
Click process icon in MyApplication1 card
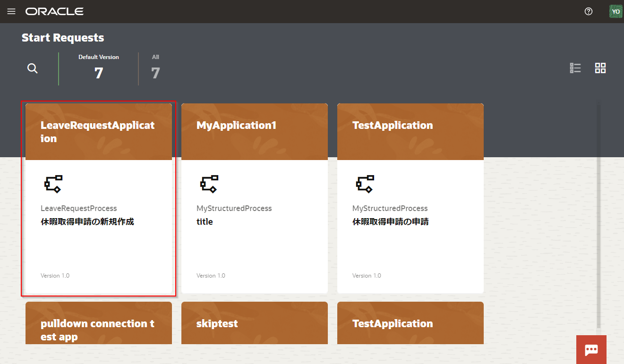(x=209, y=184)
